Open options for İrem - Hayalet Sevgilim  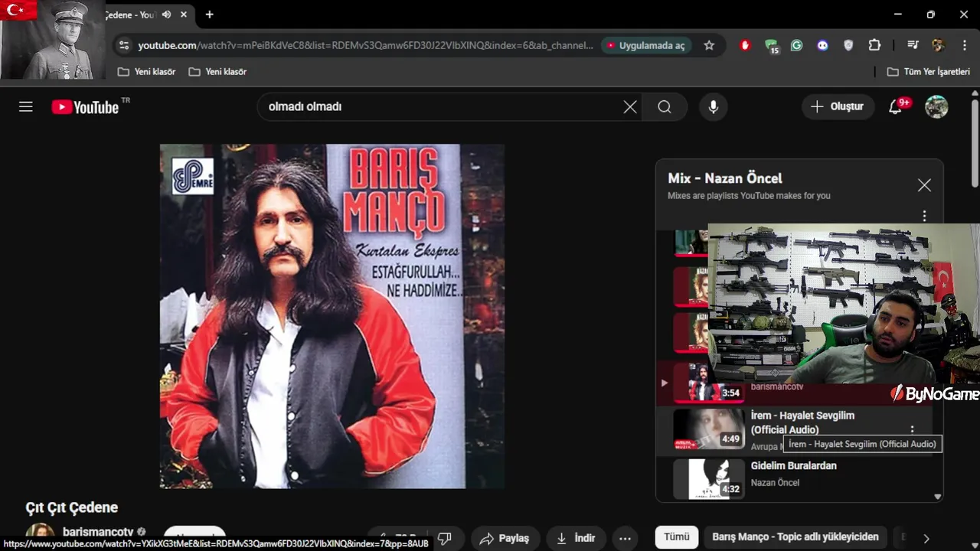912,430
